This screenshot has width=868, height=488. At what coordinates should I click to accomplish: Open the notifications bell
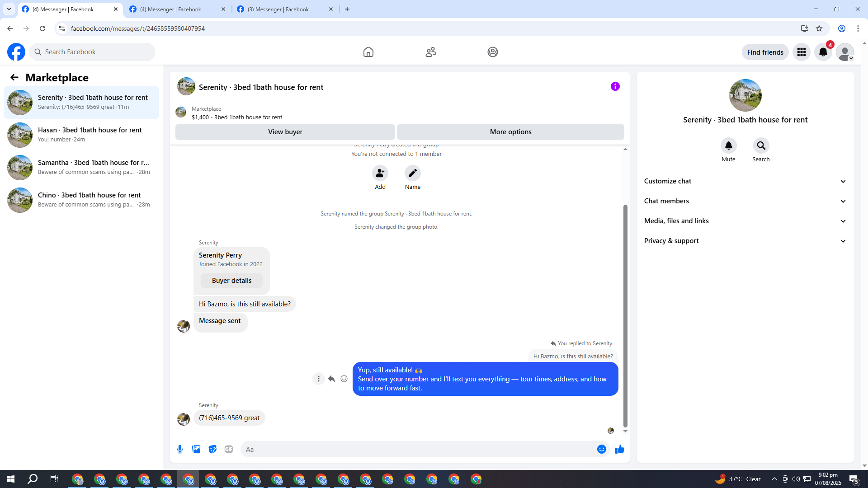(x=823, y=52)
